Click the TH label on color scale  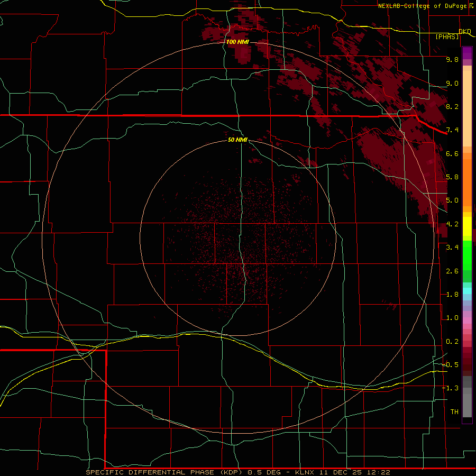[x=454, y=412]
